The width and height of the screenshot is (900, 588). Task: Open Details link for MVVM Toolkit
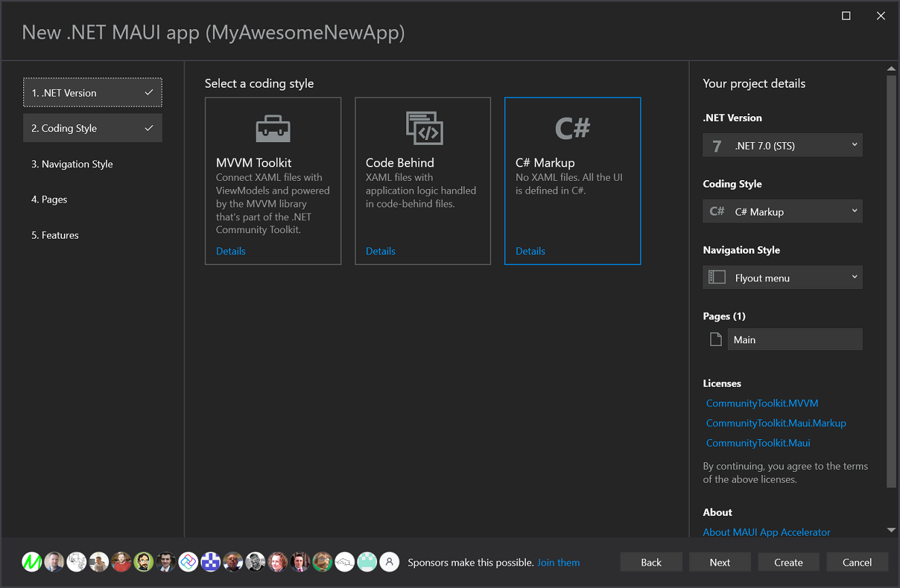point(231,251)
